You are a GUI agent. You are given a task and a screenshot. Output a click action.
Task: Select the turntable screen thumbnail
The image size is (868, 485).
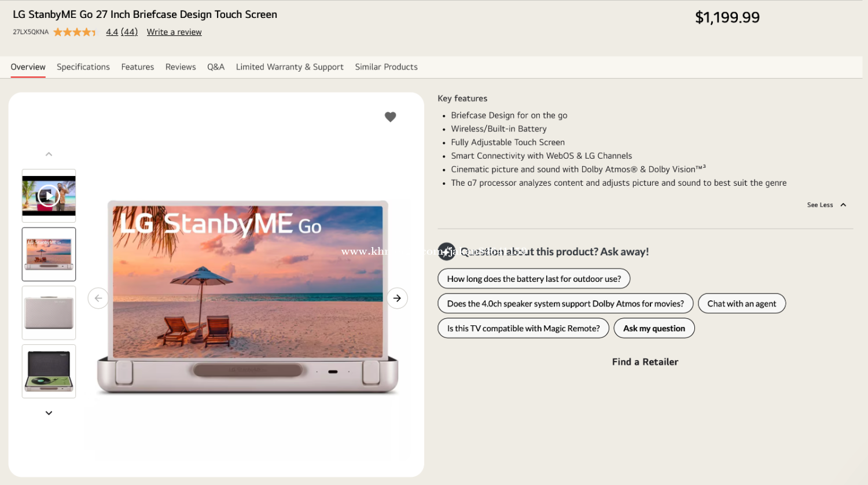click(x=49, y=372)
